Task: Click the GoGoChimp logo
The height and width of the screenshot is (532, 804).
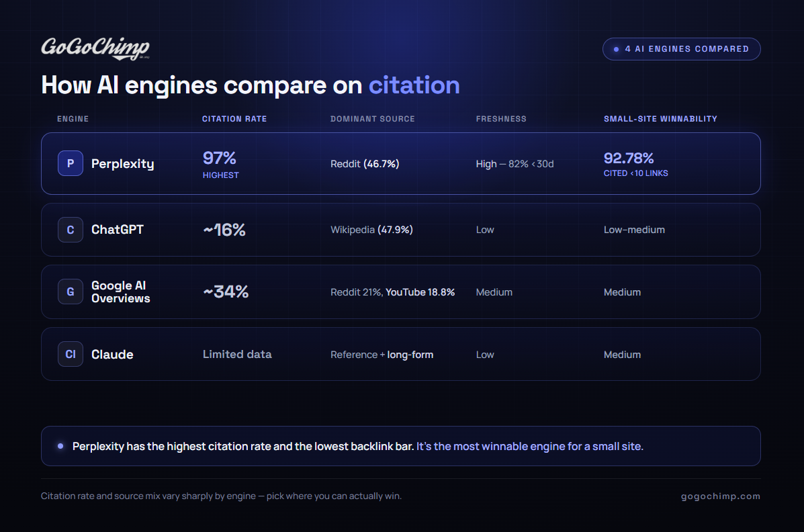Action: [95, 48]
